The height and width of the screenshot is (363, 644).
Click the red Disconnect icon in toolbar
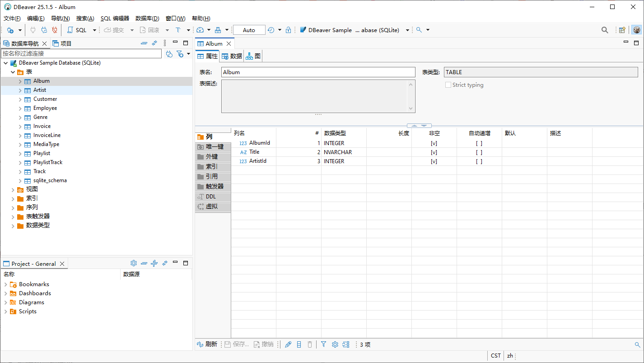55,30
